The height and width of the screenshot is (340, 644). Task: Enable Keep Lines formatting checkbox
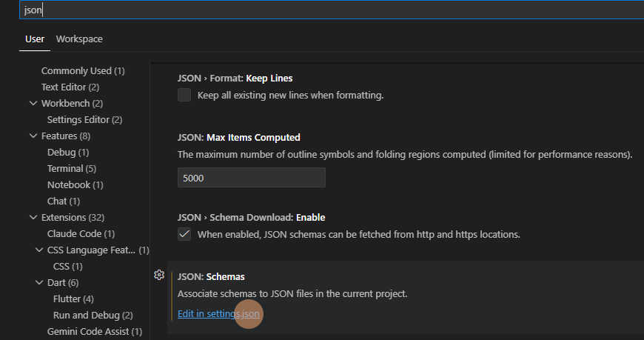184,95
